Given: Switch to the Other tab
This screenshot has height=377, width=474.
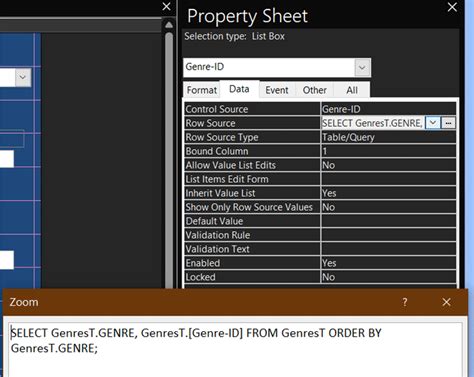Looking at the screenshot, I should pyautogui.click(x=314, y=90).
